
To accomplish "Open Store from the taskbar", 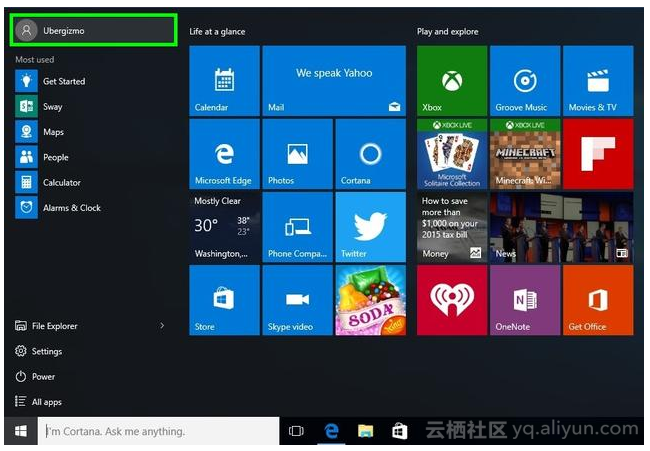I will (x=399, y=431).
